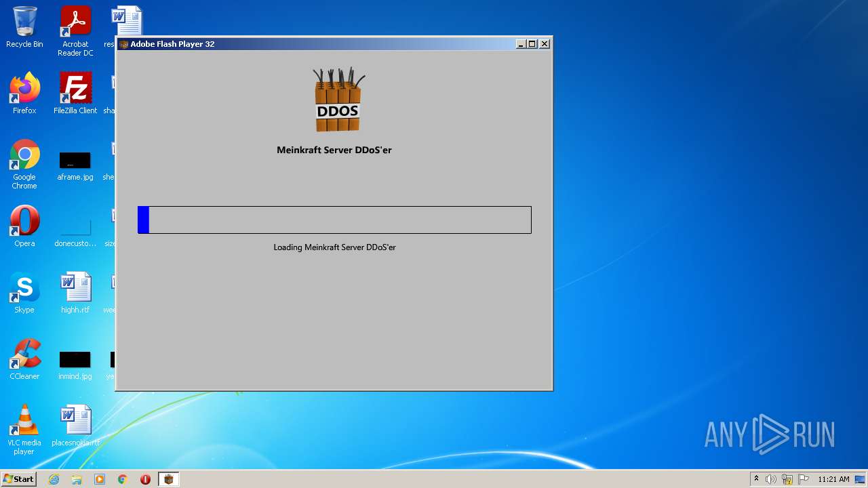Launch Acrobat Reader DC shortcut
The height and width of the screenshot is (488, 868).
(75, 31)
